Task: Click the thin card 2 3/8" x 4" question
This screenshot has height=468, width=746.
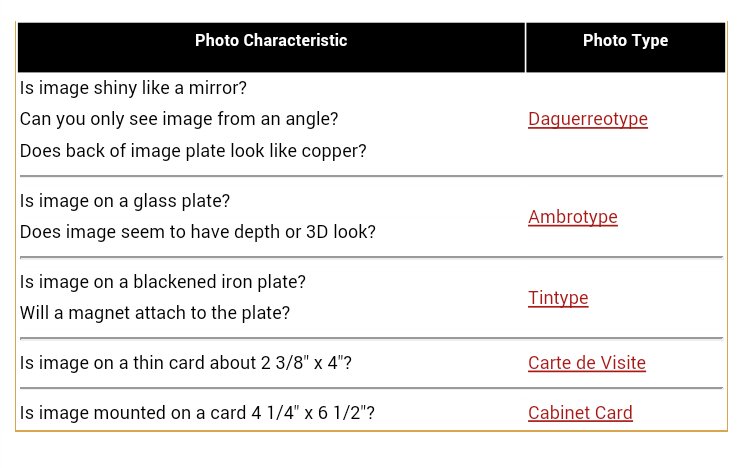Action: pos(186,363)
